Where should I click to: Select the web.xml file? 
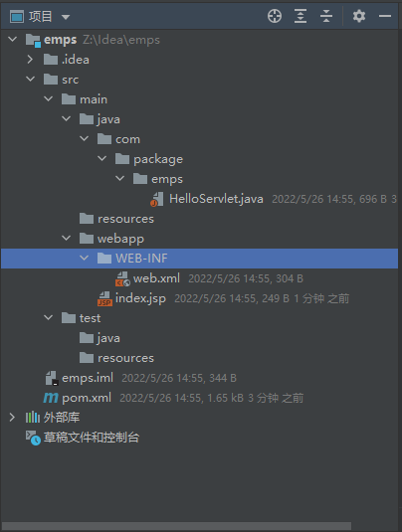tap(156, 278)
